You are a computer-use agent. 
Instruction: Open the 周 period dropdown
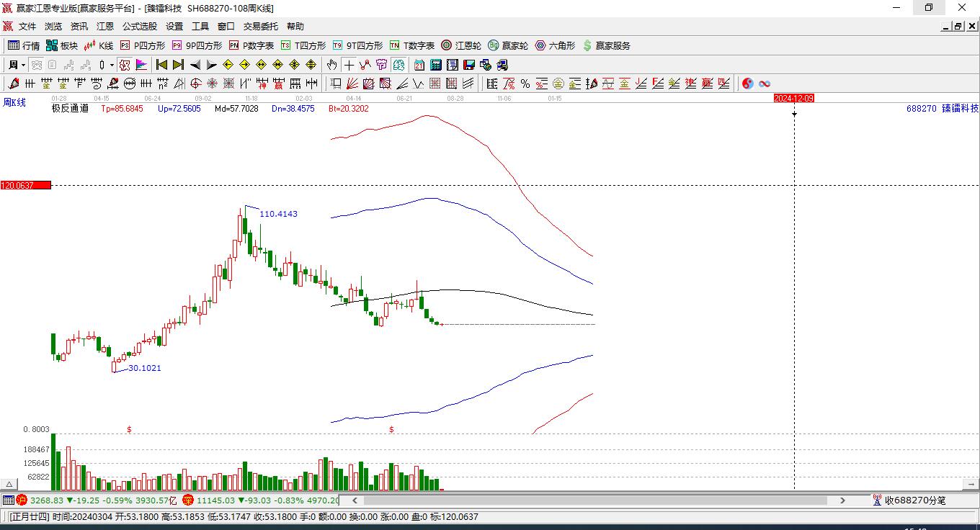pyautogui.click(x=17, y=65)
